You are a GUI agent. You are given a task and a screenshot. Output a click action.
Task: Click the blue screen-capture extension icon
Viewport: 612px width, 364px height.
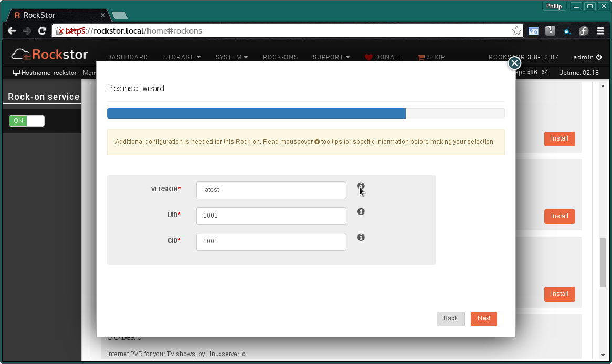click(533, 31)
